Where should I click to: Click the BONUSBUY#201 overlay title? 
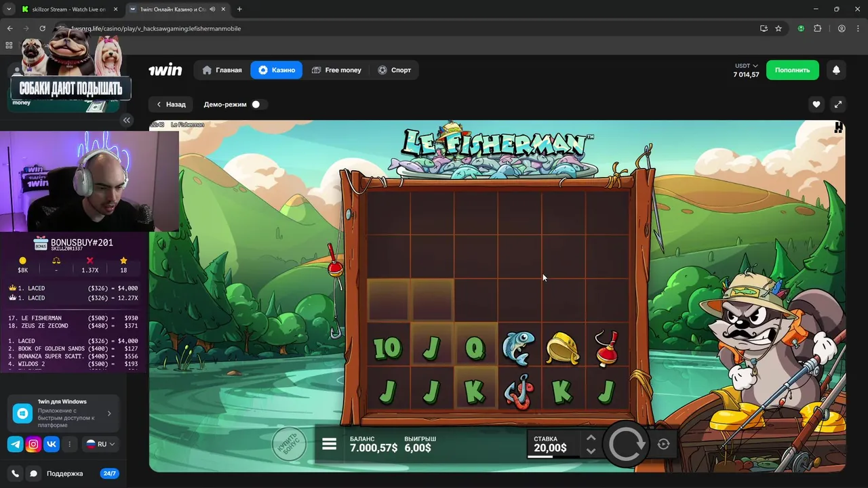pyautogui.click(x=81, y=243)
